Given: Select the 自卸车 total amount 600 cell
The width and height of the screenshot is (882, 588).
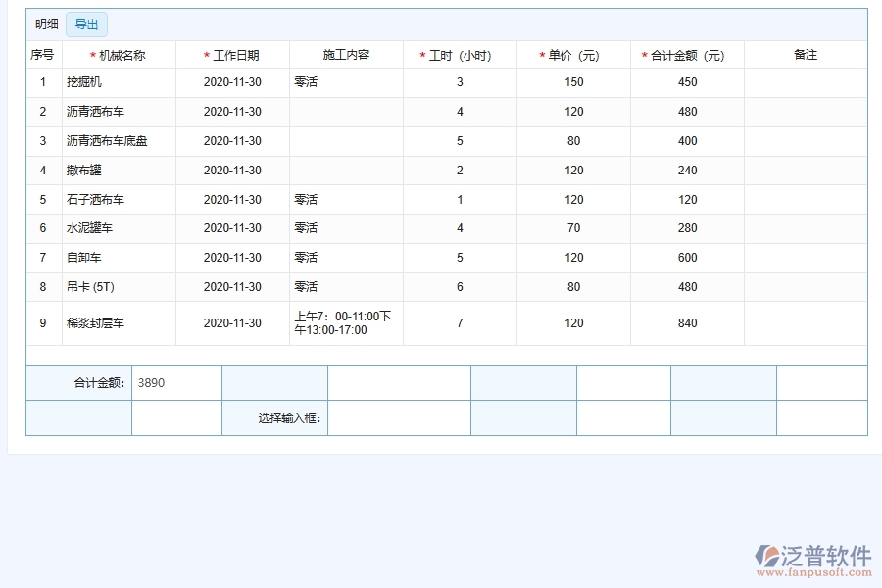Looking at the screenshot, I should (x=687, y=258).
